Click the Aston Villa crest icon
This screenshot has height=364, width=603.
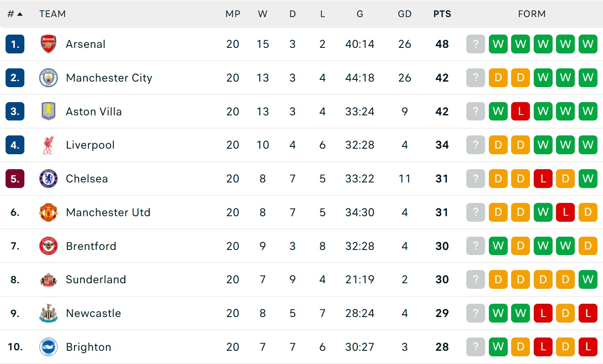[48, 112]
